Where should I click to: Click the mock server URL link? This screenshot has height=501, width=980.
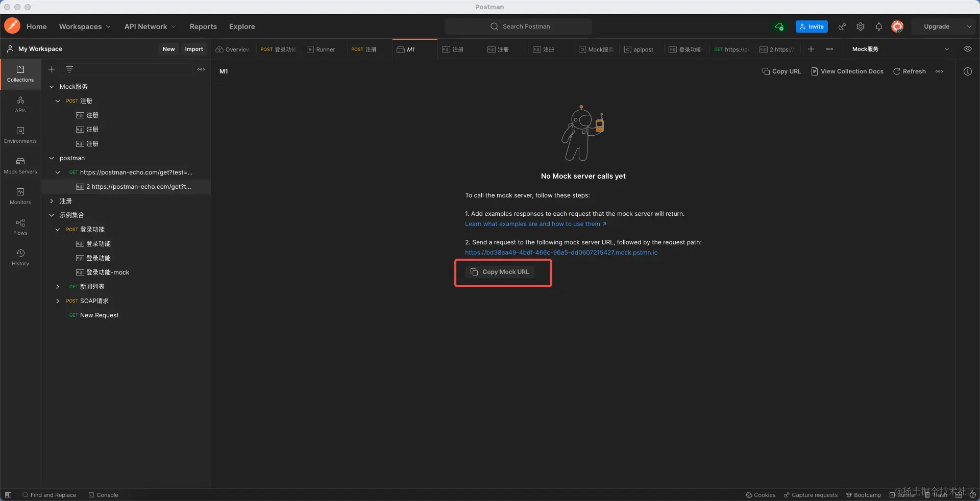pos(561,253)
